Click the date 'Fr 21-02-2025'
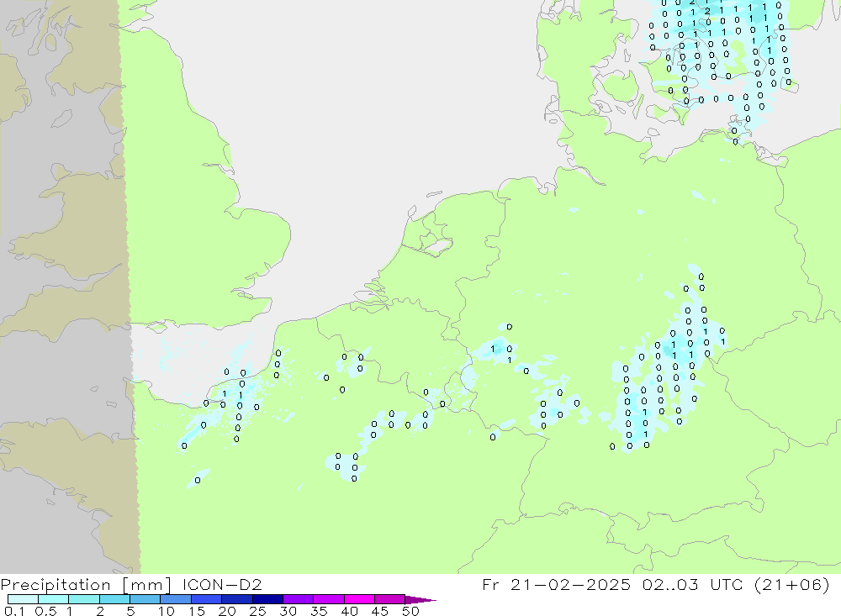 pos(556,584)
